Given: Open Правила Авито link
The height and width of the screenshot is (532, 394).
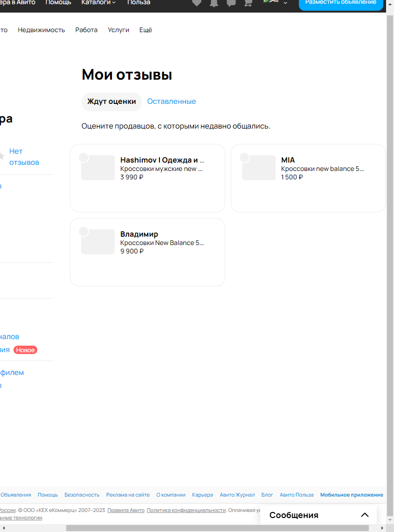Looking at the screenshot, I should pyautogui.click(x=126, y=510).
